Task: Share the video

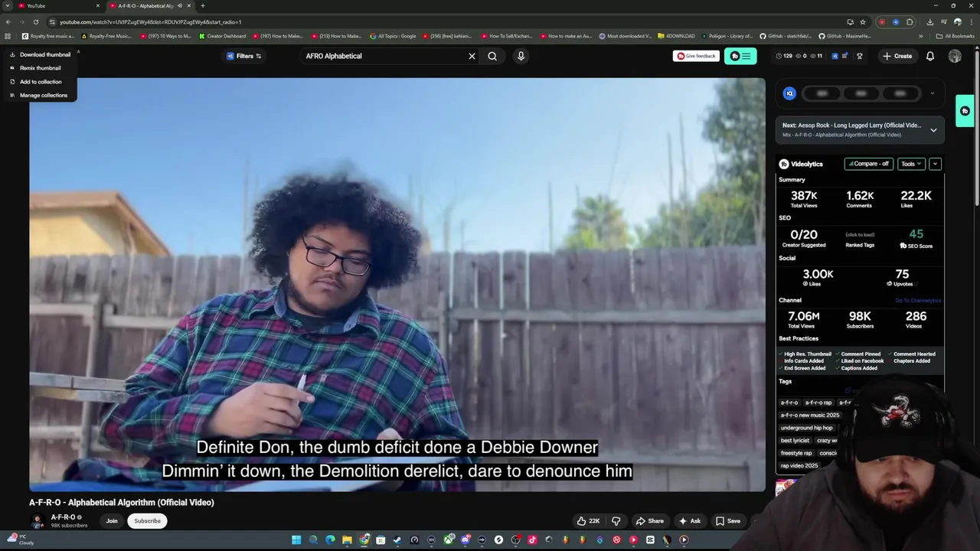Action: click(x=649, y=521)
